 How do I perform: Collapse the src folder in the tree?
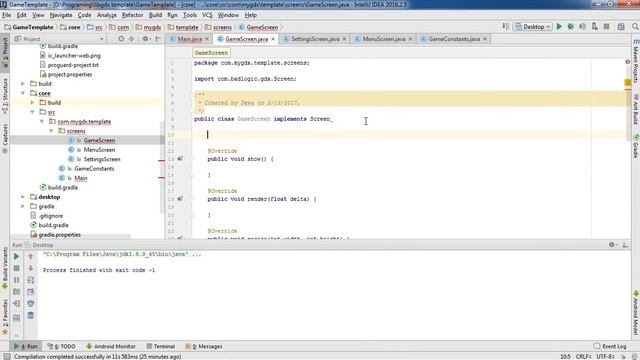point(32,112)
